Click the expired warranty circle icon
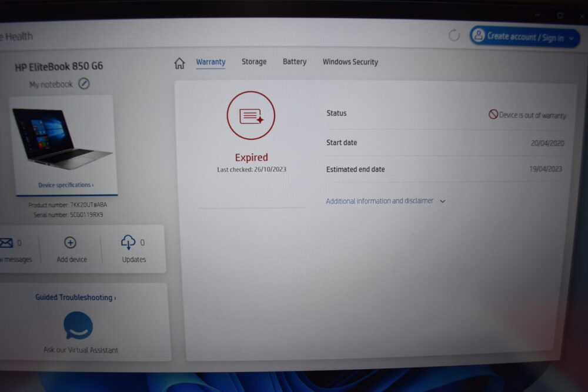Screen dimensions: 588x392 coord(251,115)
